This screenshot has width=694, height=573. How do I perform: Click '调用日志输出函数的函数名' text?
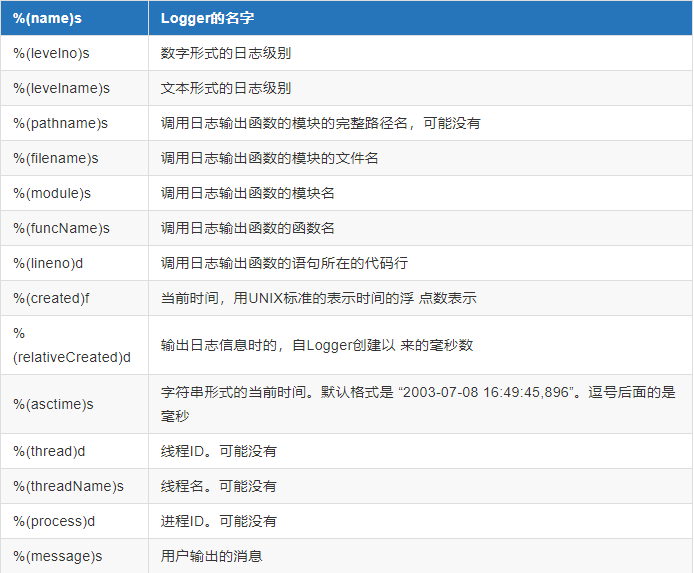click(247, 228)
